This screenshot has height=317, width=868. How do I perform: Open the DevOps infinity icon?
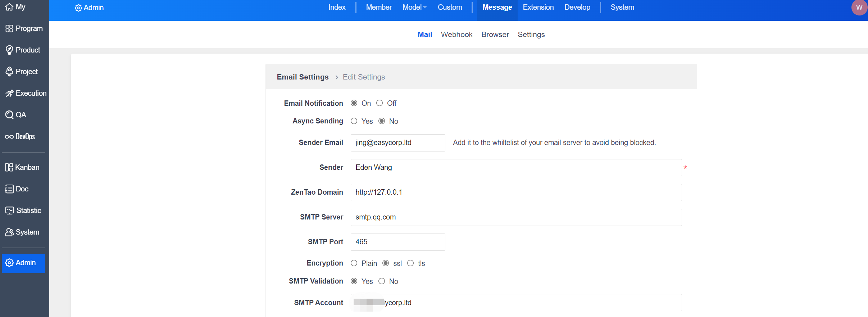pos(9,137)
